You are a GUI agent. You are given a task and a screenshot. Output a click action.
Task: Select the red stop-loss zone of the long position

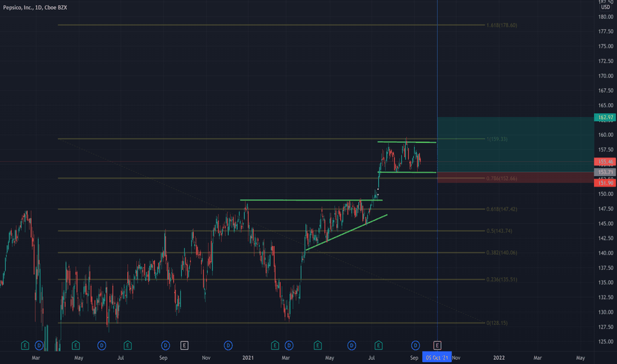coord(516,177)
